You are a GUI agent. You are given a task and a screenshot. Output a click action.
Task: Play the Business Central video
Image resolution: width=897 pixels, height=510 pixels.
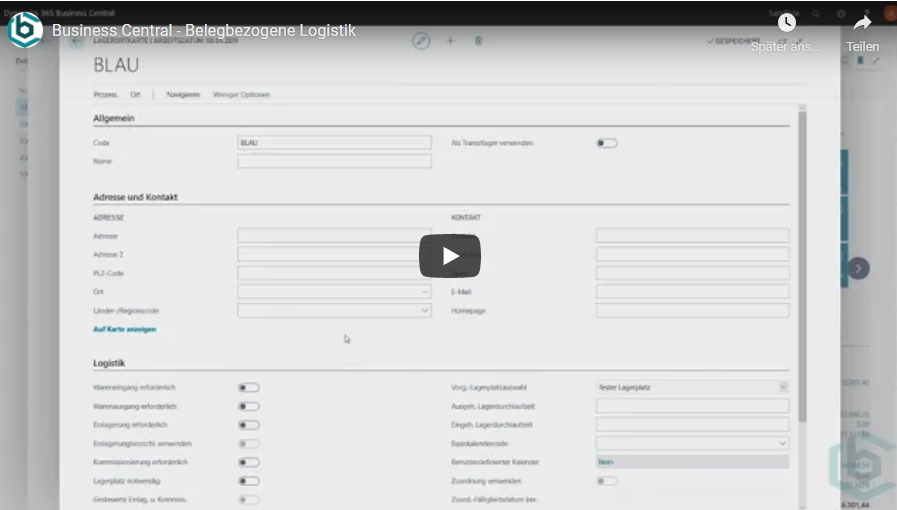[x=449, y=256]
